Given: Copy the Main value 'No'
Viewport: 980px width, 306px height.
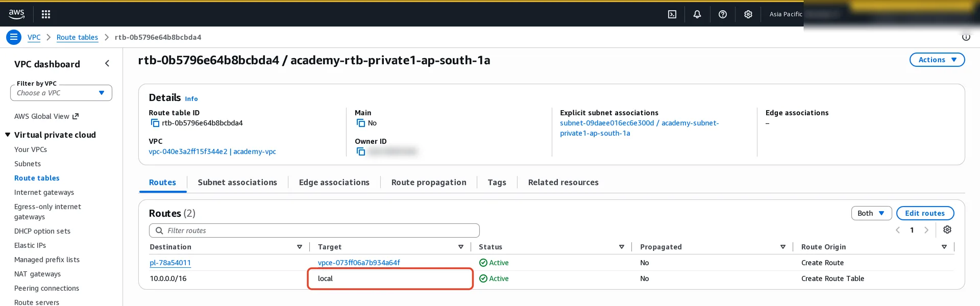Looking at the screenshot, I should tap(361, 123).
